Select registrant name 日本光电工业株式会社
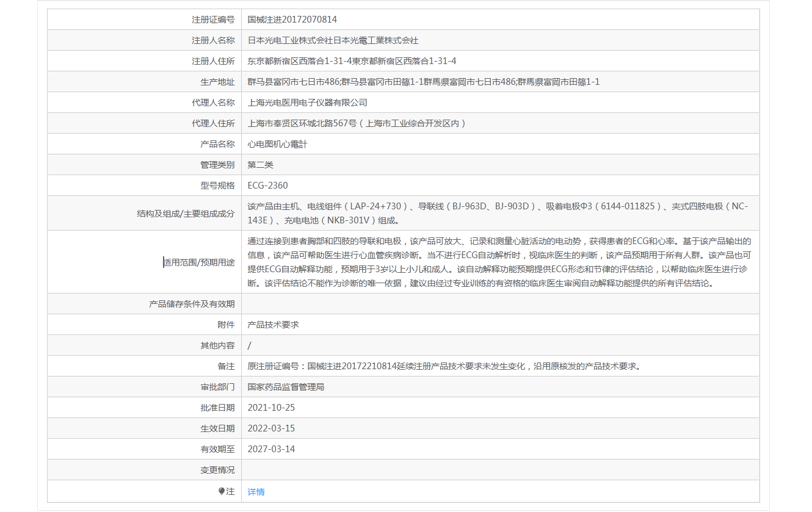Viewport: 812px width, 512px height. (290, 40)
